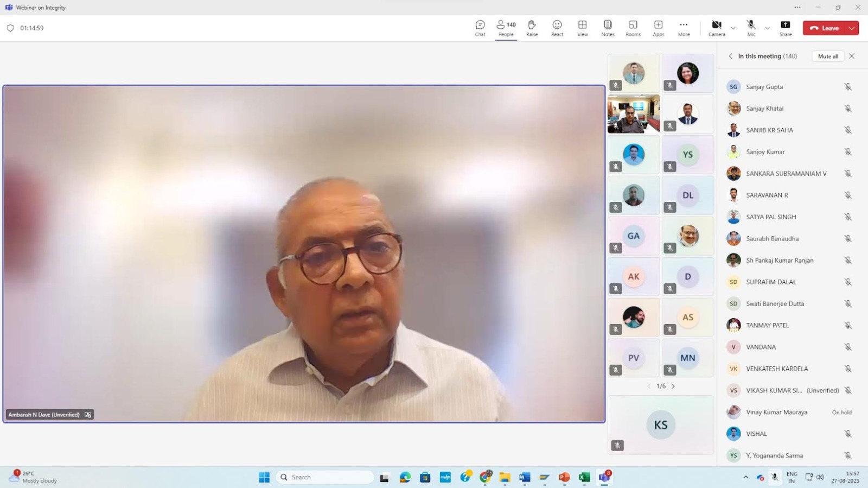Open breakout Rooms
The width and height of the screenshot is (868, 488).
[633, 28]
